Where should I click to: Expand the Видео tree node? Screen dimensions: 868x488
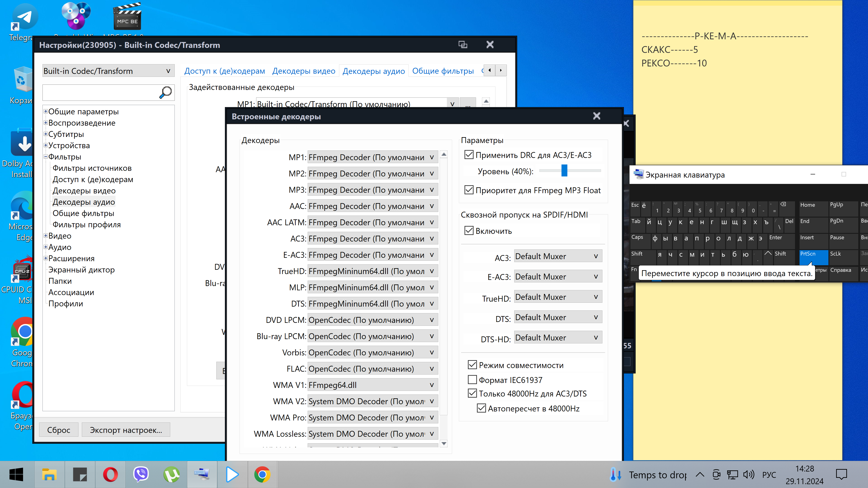[46, 236]
